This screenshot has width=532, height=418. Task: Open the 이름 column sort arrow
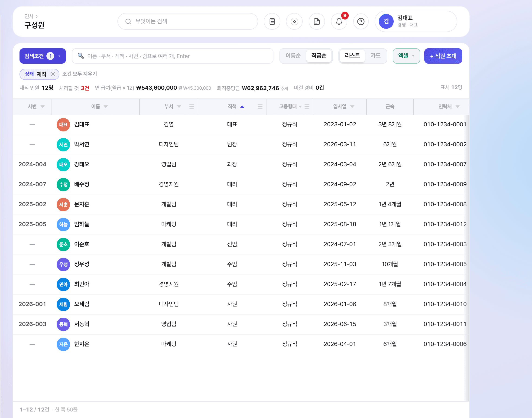pos(106,106)
